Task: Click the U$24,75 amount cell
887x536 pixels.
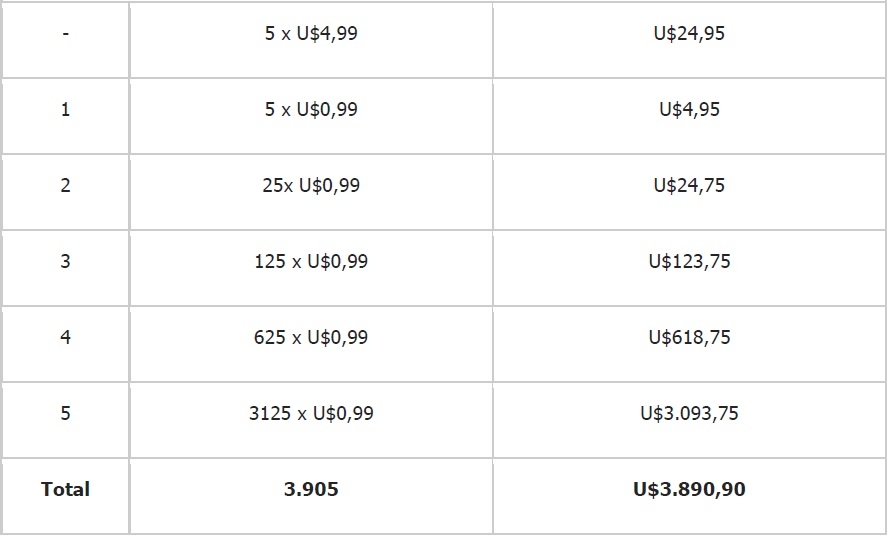Action: 689,186
